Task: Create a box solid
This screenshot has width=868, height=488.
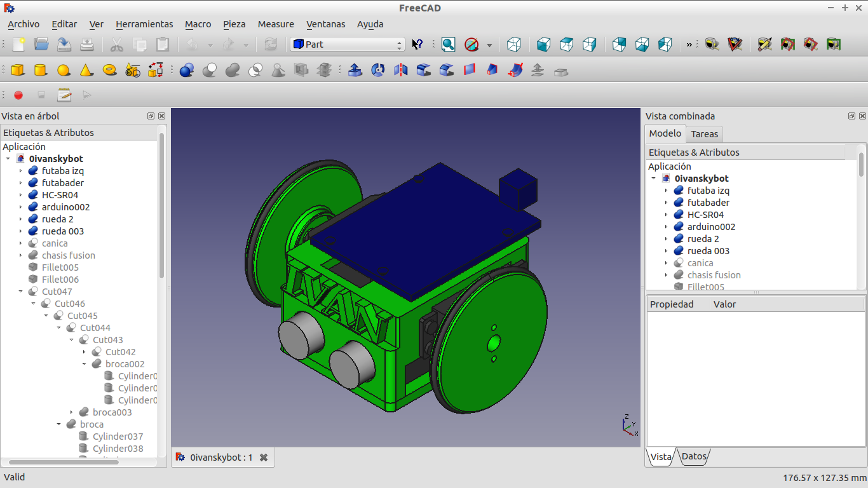Action: (x=18, y=70)
